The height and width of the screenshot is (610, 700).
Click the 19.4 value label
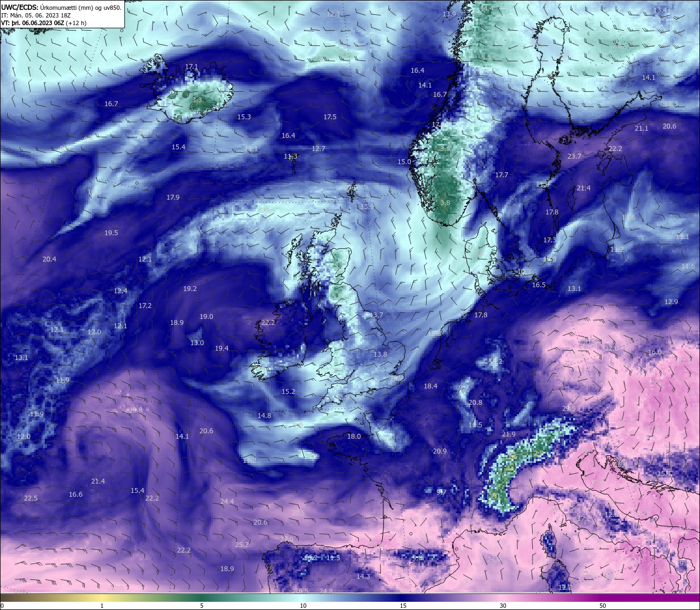click(221, 348)
